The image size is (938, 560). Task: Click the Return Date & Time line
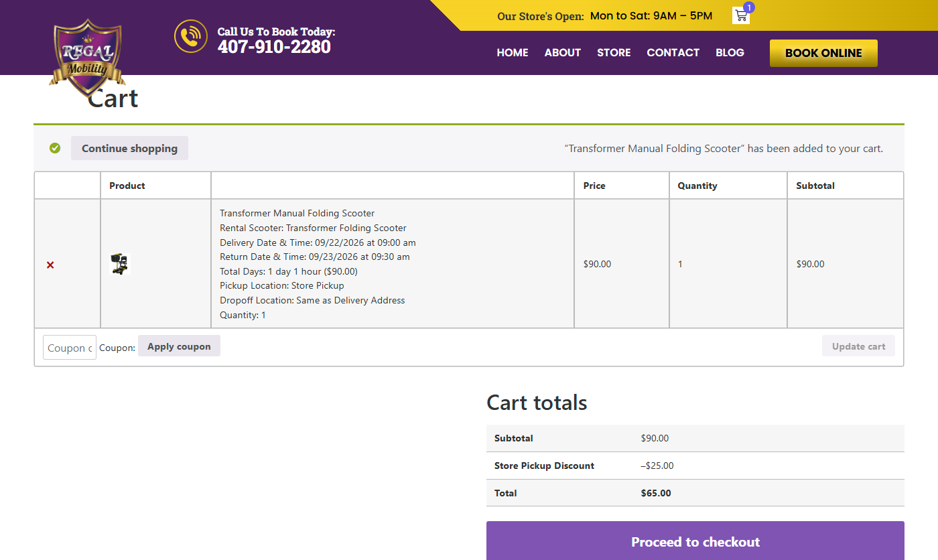pyautogui.click(x=315, y=257)
